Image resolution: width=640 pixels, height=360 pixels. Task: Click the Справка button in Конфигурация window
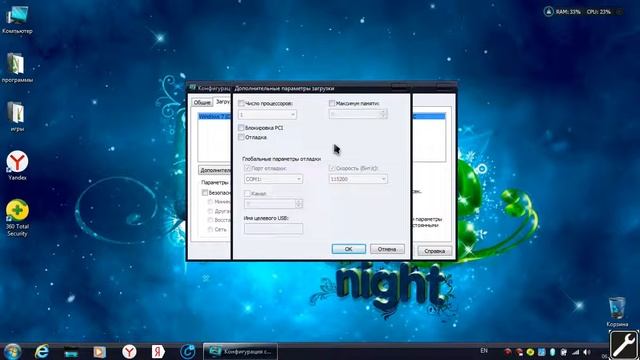pos(434,251)
